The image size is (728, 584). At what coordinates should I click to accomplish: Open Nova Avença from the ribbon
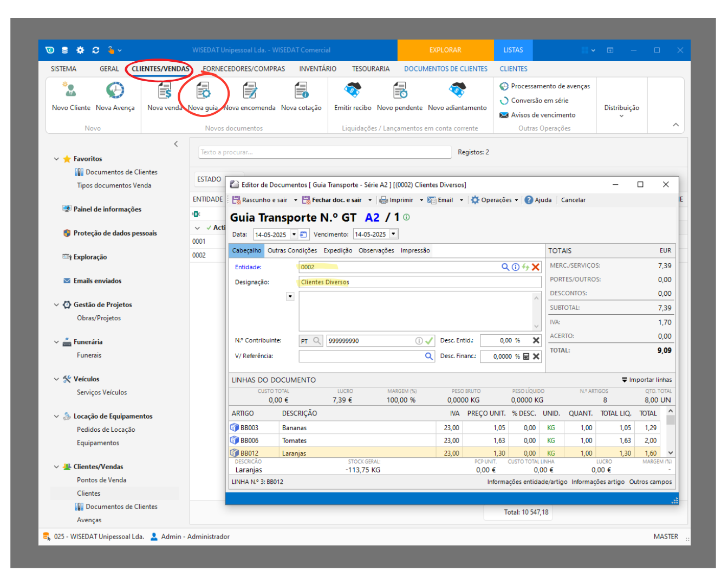tap(115, 91)
